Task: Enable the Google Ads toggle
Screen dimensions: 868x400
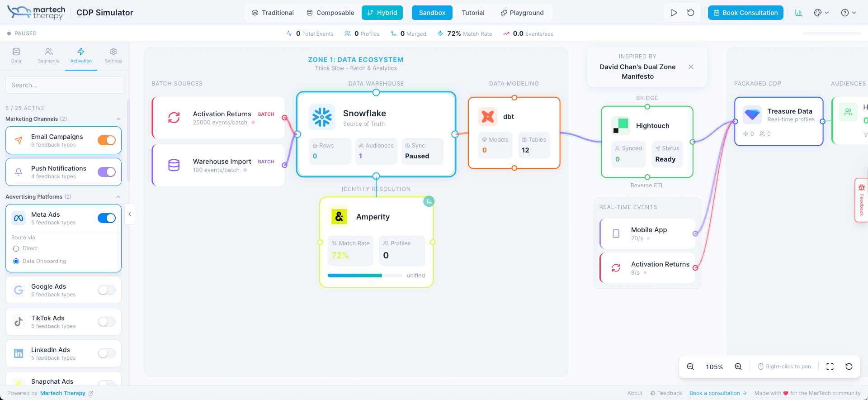Action: pos(107,290)
